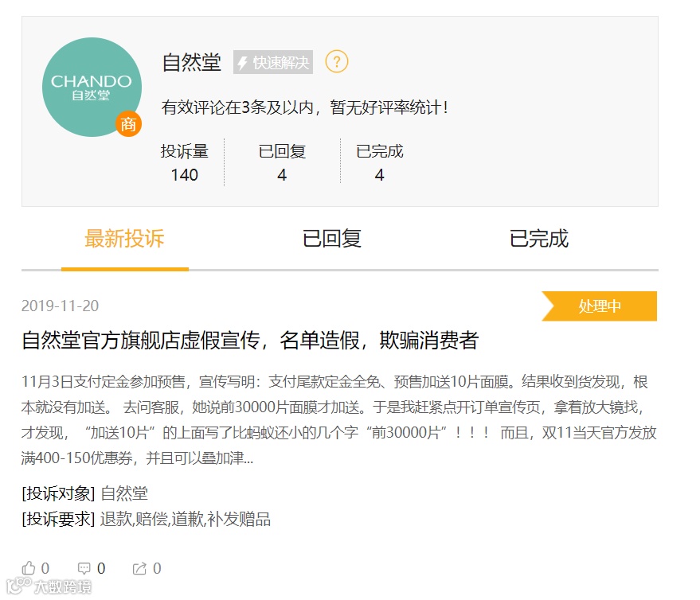The height and width of the screenshot is (600, 700).
Task: Switch to the 已完成 tab
Action: pyautogui.click(x=539, y=238)
